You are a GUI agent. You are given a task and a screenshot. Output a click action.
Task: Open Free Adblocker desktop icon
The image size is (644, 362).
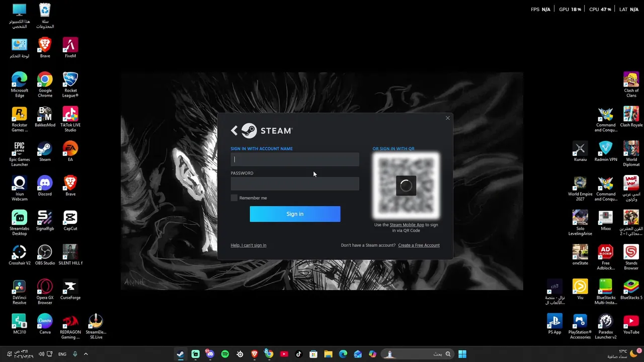[x=606, y=257]
